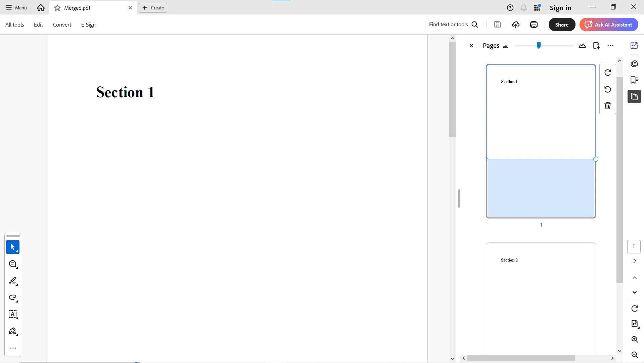This screenshot has width=644, height=363.
Task: Open the Pages panel options menu
Action: click(x=610, y=46)
